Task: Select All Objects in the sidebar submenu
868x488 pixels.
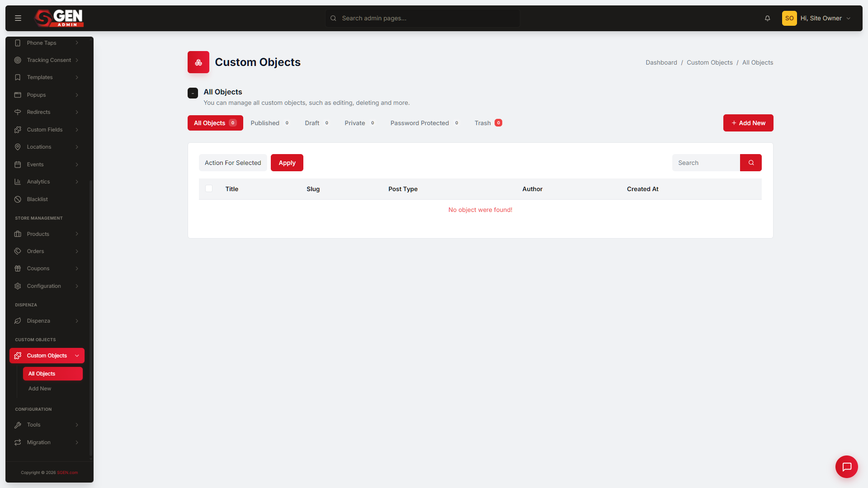Action: coord(53,374)
